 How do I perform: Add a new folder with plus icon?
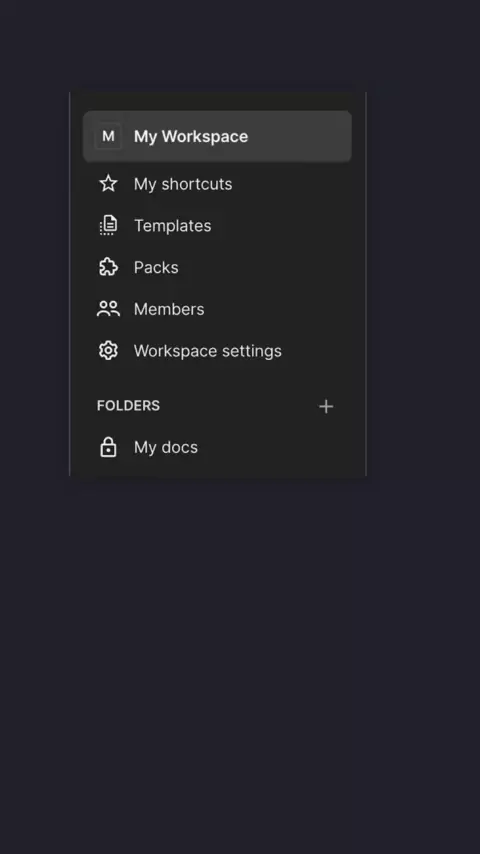(326, 406)
